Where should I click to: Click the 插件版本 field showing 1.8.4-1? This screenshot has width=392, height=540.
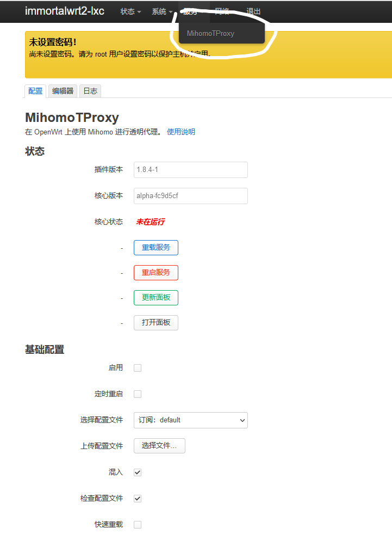190,170
